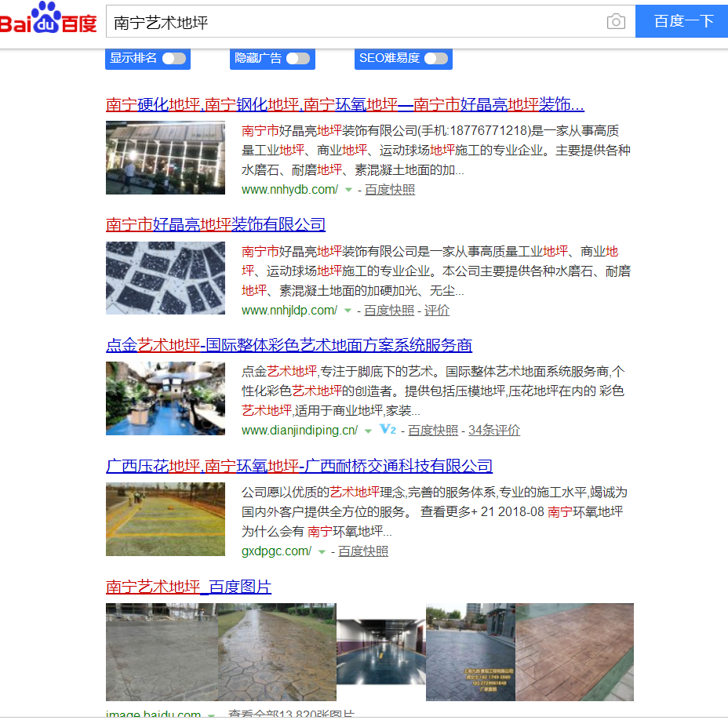Screen dimensions: 728x720
Task: Open 百度快照 for dianjindiping.cn result
Action: [433, 431]
